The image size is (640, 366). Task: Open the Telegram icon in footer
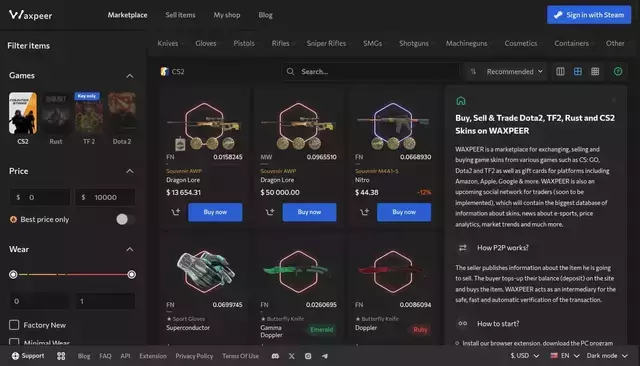pos(324,356)
